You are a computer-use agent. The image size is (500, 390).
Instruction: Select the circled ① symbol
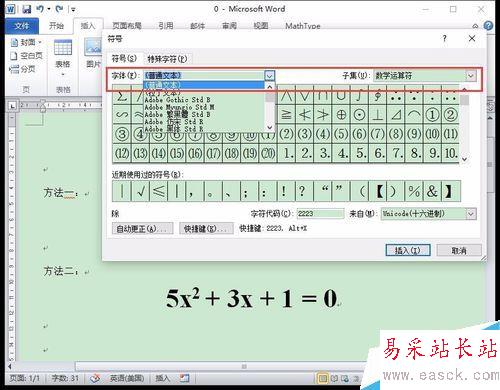click(x=432, y=115)
